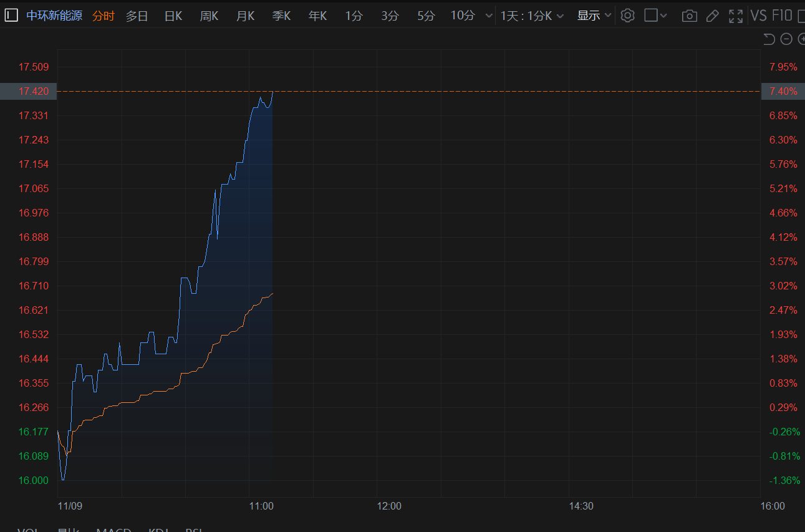
Task: Zoom out chart with minus icon
Action: 786,39
